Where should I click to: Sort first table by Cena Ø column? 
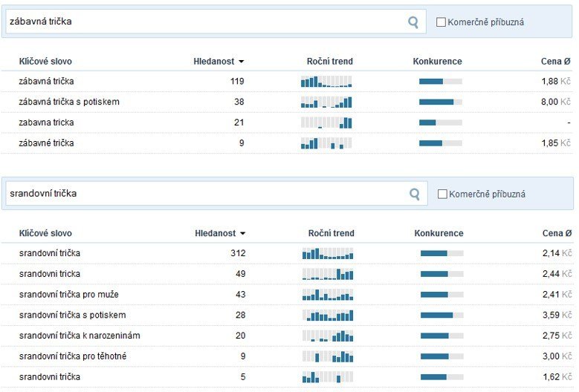[556, 61]
